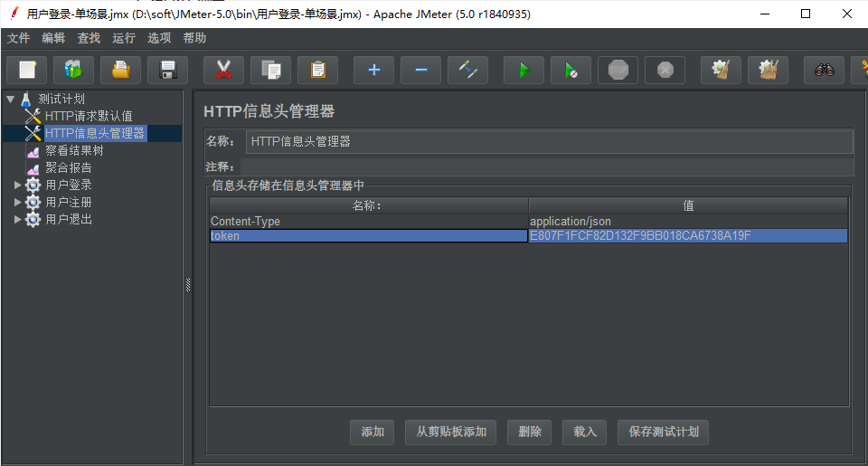The height and width of the screenshot is (466, 868).
Task: Open the 查找 menu
Action: tap(89, 38)
